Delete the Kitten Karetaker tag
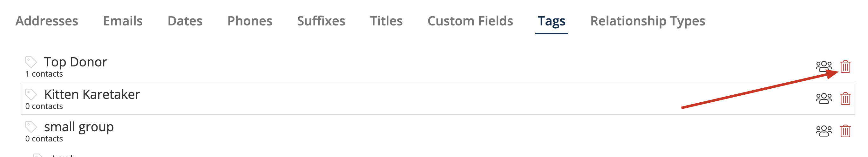Screen dimensions: 868x157 click(x=845, y=99)
